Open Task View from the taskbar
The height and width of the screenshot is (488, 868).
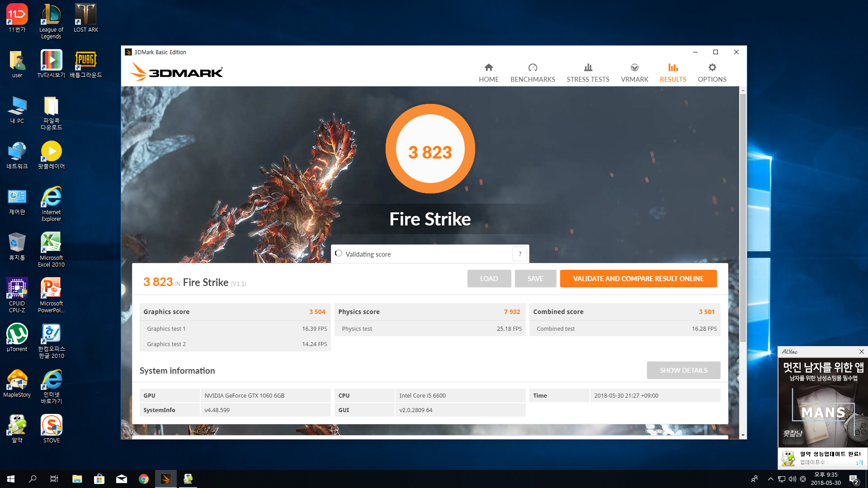(54, 479)
